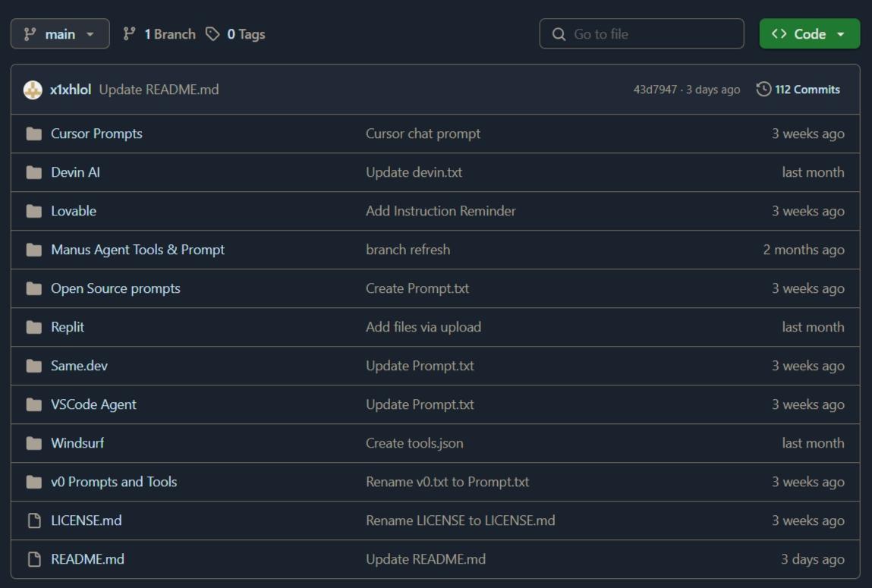This screenshot has height=588, width=872.
Task: Open the Windsurf folder
Action: 77,444
